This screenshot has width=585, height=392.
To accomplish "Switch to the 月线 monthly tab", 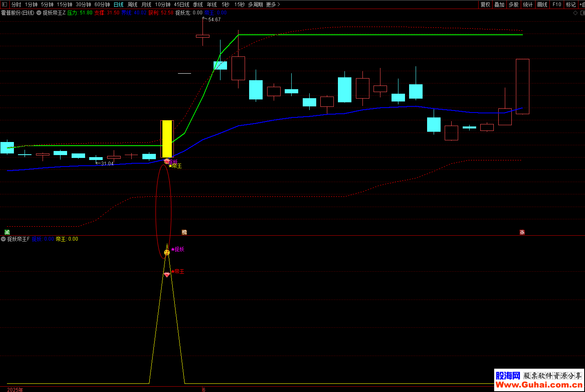I will tap(146, 5).
